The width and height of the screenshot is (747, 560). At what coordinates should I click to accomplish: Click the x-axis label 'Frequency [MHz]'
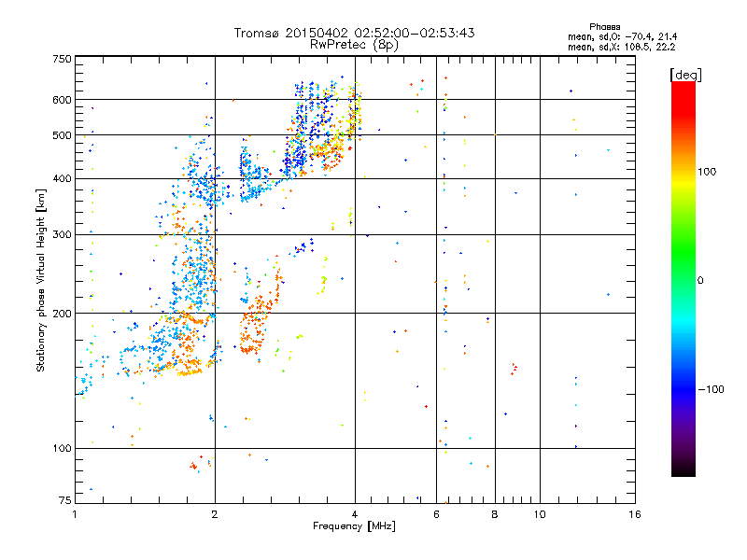[354, 526]
